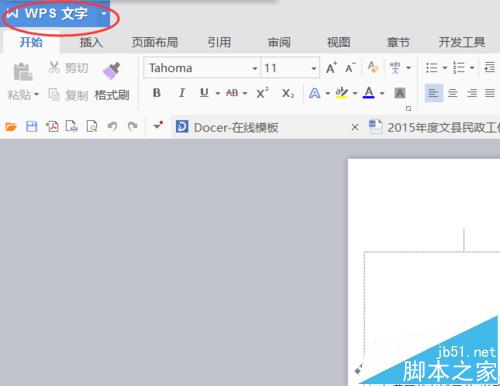Click the 粘贴 paste button
The width and height of the screenshot is (500, 386).
click(x=23, y=80)
